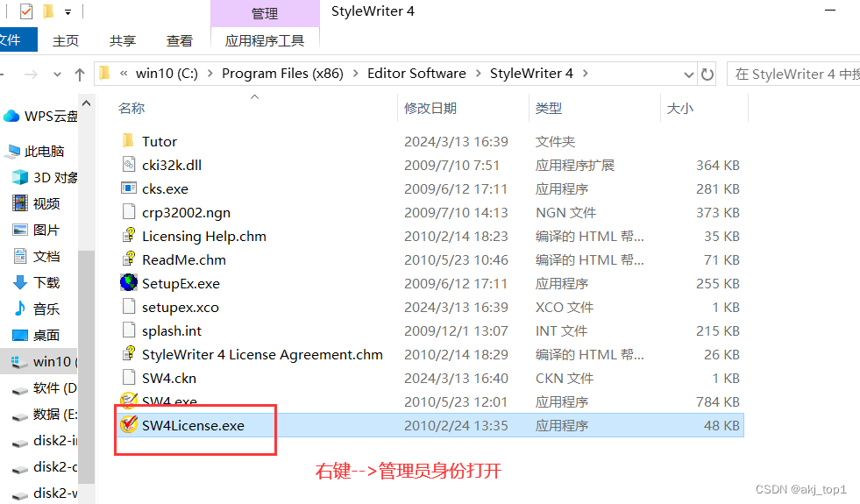Click the properties checkmark quick-access icon
Image resolution: width=860 pixels, height=504 pixels.
25,11
